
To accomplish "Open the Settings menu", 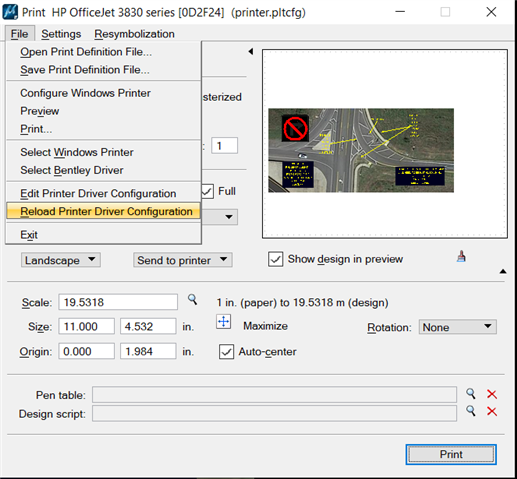I will point(61,34).
